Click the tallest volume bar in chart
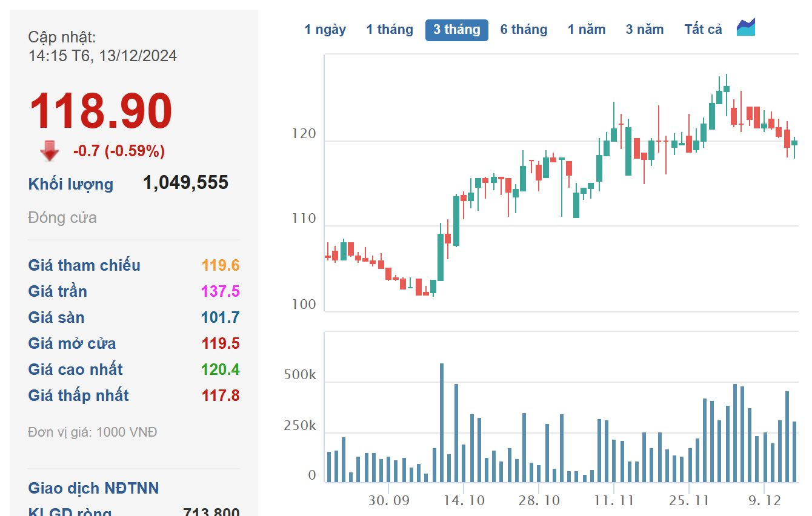This screenshot has width=812, height=516. tap(441, 423)
